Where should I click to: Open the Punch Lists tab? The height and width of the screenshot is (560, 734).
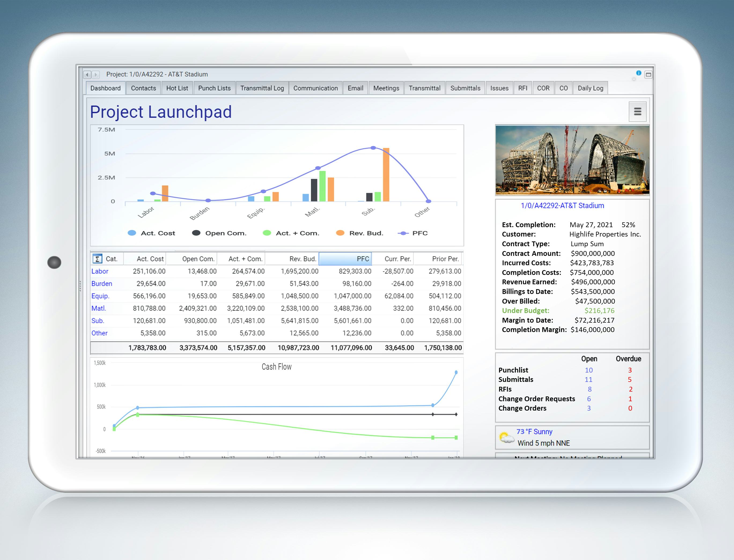(214, 88)
